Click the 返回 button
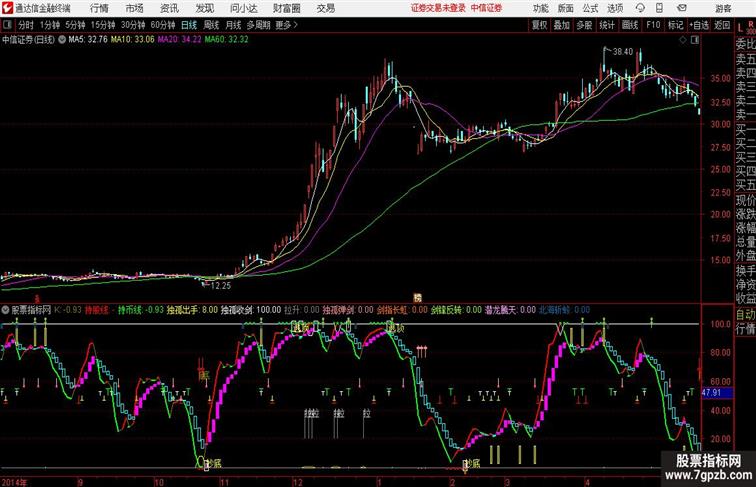This screenshot has width=756, height=487. click(722, 25)
